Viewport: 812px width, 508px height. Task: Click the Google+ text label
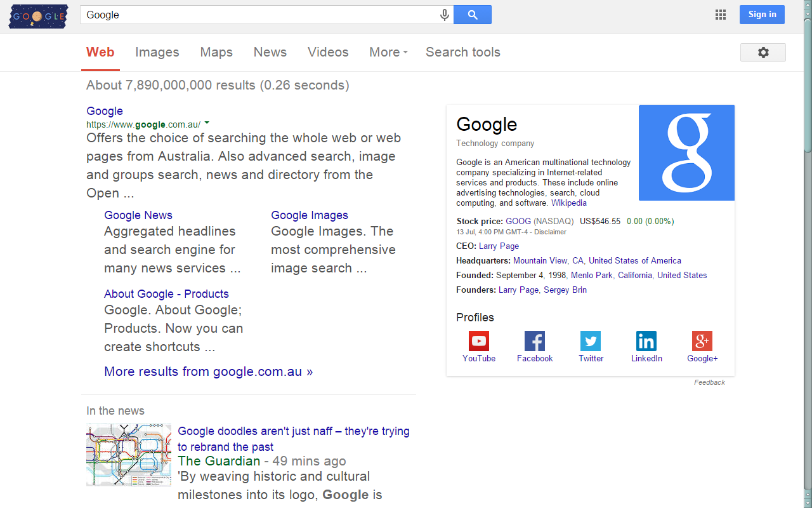click(702, 358)
